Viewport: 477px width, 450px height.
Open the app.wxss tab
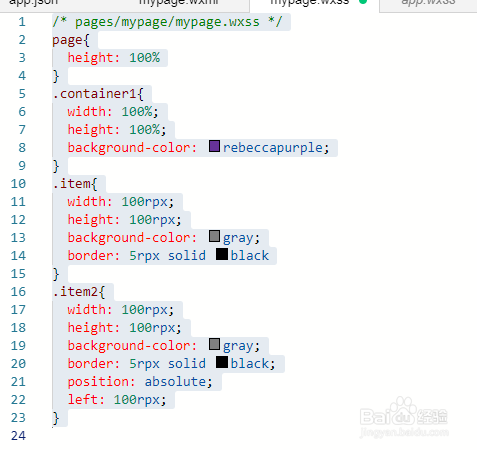click(428, 3)
